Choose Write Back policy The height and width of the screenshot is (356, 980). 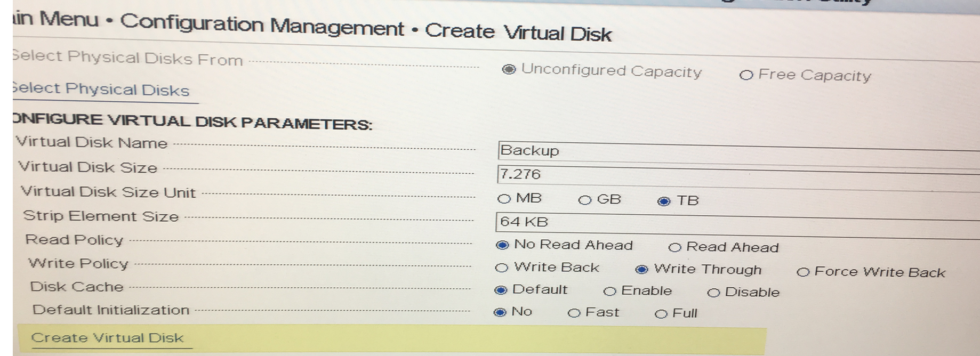pyautogui.click(x=502, y=268)
